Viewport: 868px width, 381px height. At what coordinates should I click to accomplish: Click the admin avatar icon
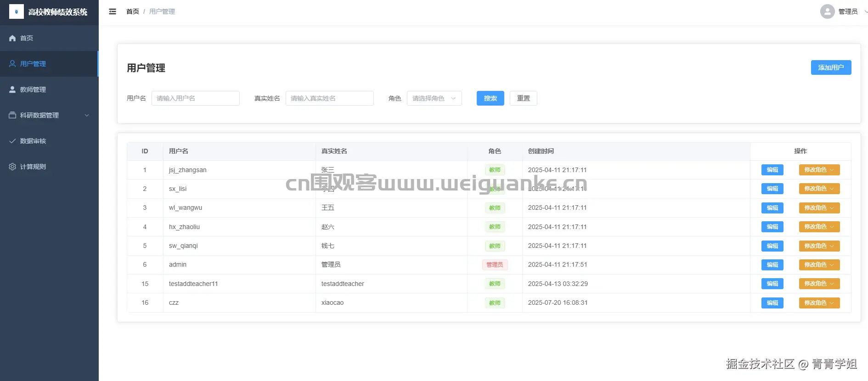point(827,11)
